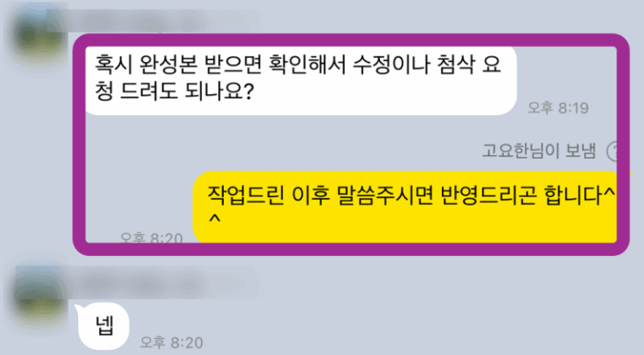Open the blurred profile picture beside 넵 message
The height and width of the screenshot is (355, 644).
tap(39, 295)
